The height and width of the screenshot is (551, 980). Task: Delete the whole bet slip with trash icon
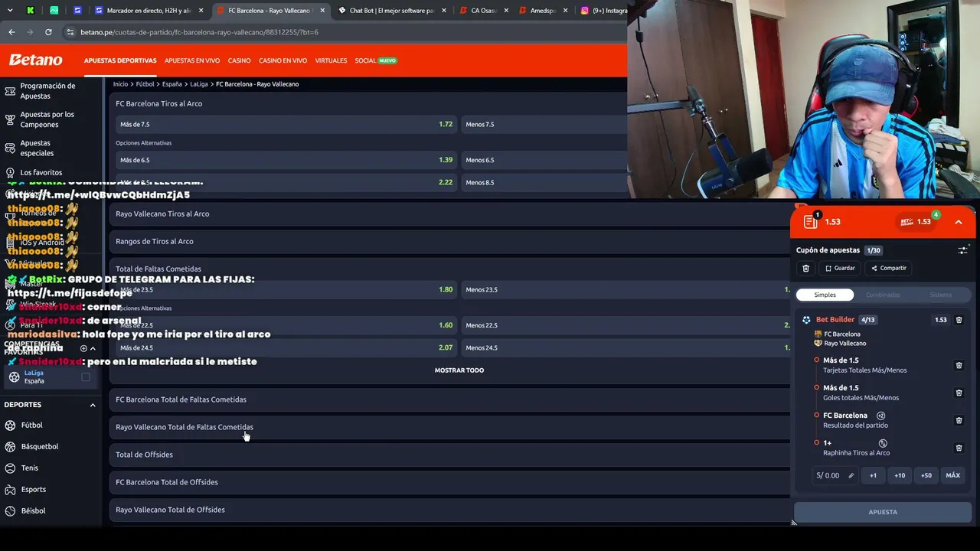click(x=805, y=269)
